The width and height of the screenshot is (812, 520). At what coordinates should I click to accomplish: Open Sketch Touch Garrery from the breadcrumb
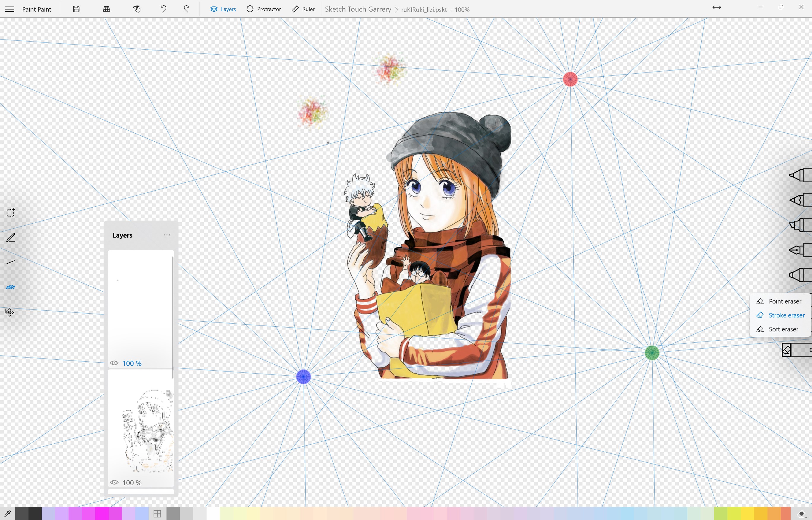(x=358, y=9)
